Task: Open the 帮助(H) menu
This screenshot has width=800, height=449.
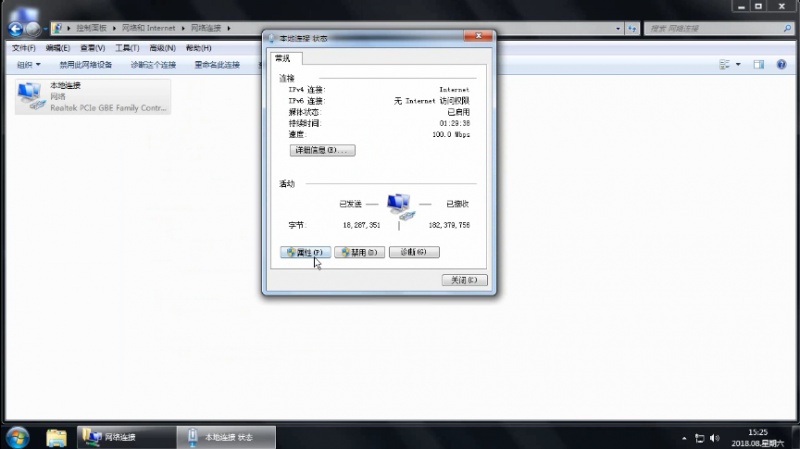Action: tap(198, 48)
